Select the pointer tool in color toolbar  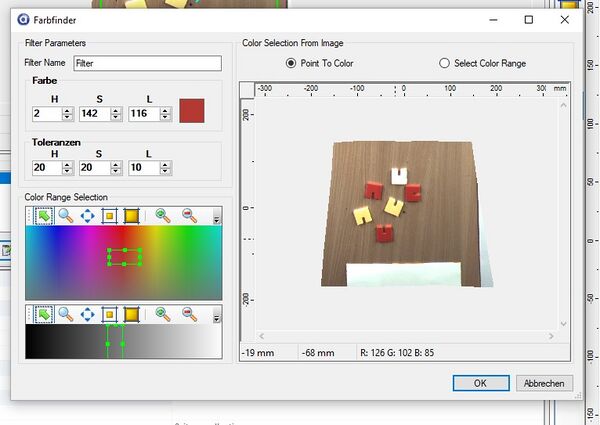click(43, 215)
